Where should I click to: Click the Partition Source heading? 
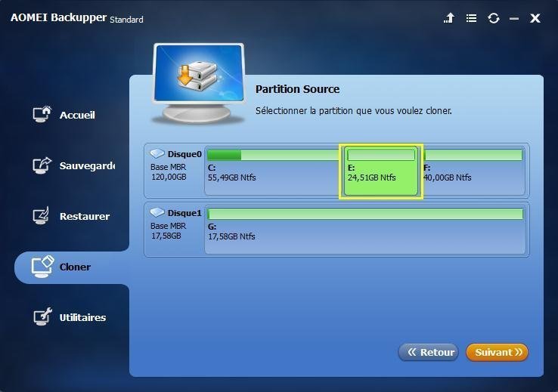pos(297,89)
